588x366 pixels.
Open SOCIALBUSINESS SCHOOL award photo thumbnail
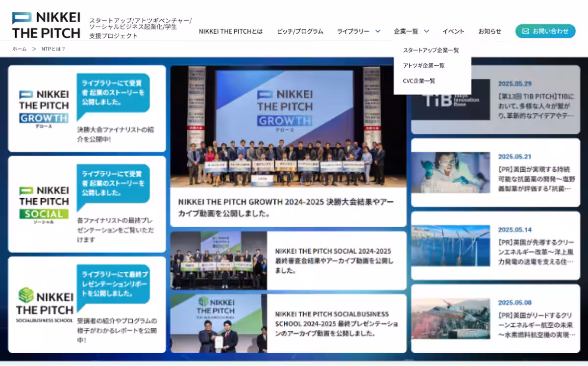click(219, 323)
